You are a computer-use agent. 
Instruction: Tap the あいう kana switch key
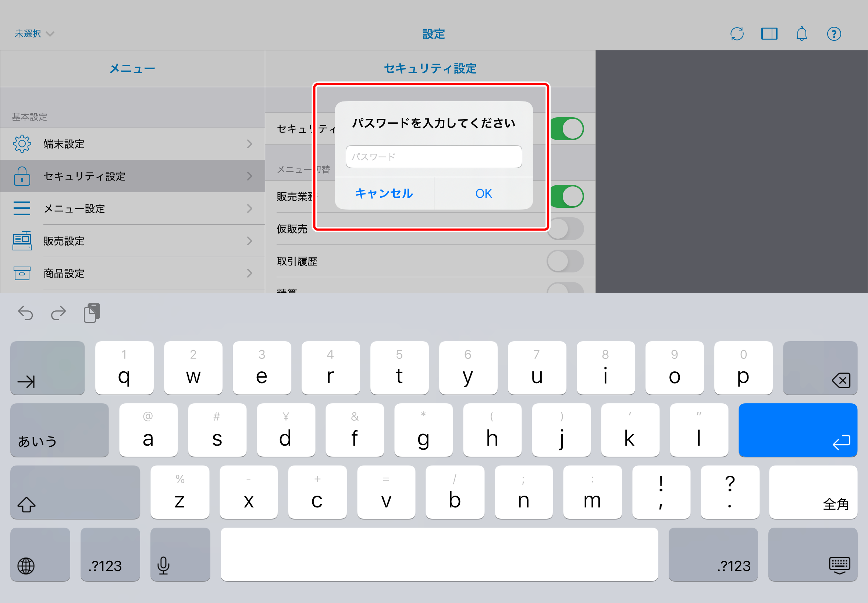point(60,430)
